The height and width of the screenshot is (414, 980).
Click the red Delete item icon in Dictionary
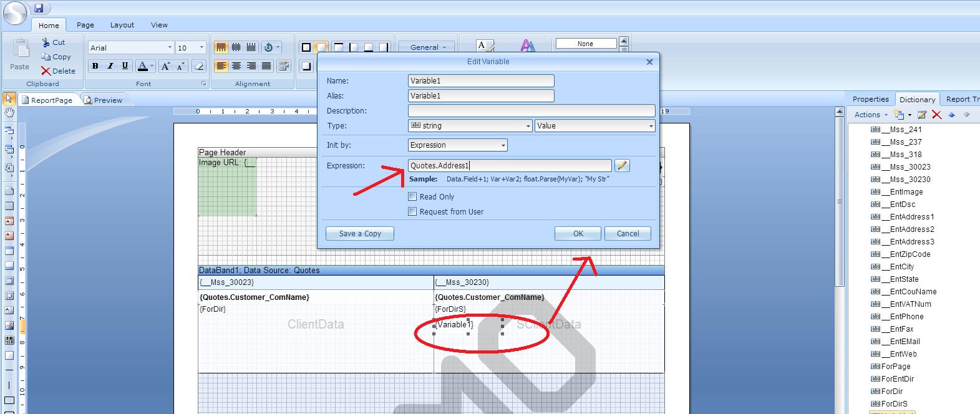(x=936, y=115)
